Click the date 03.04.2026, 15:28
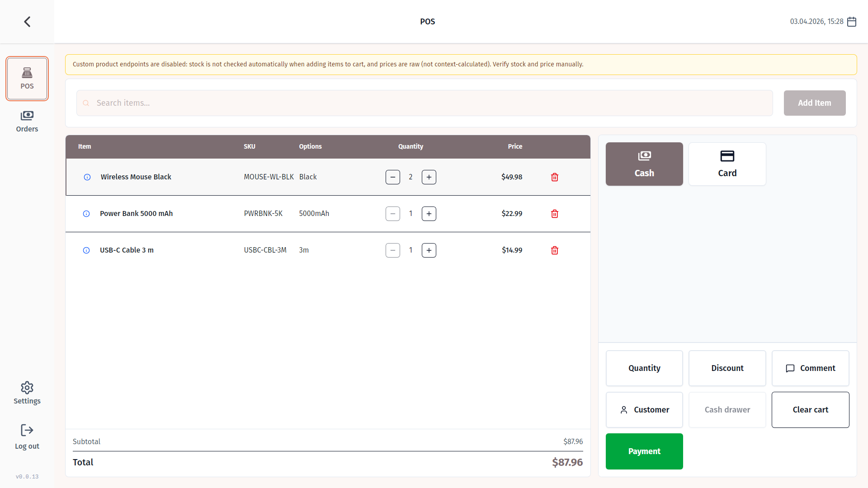 pyautogui.click(x=816, y=22)
